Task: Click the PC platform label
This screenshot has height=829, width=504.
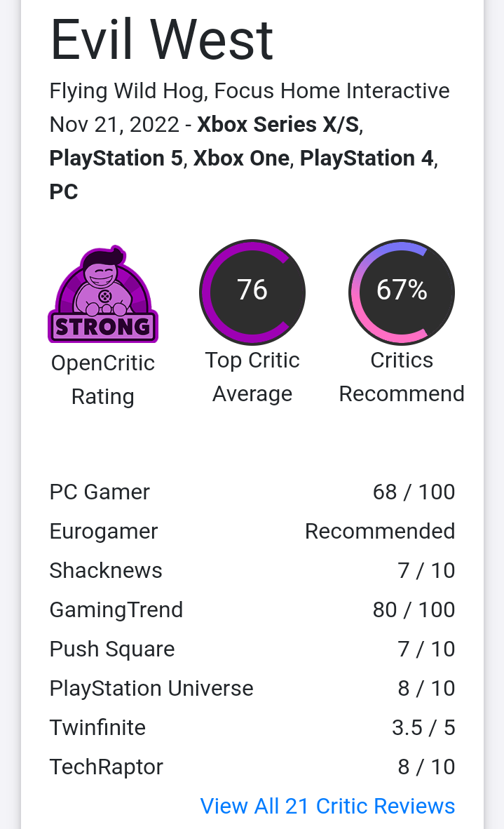Action: [64, 192]
